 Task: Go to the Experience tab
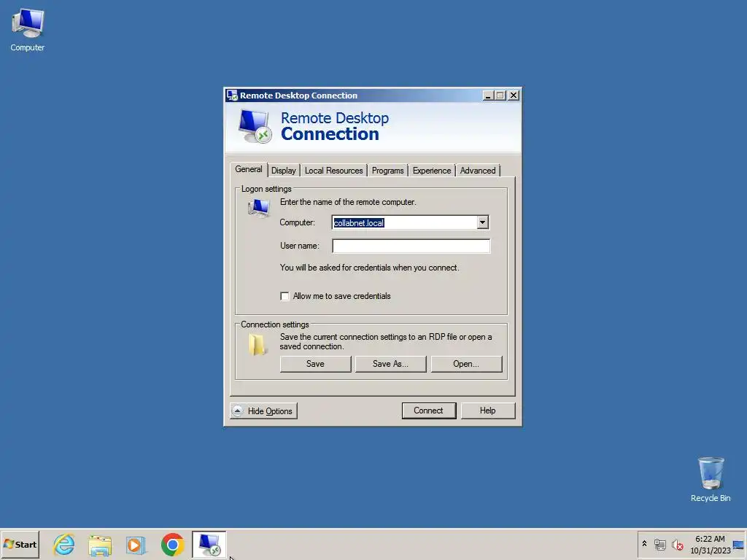tap(432, 171)
